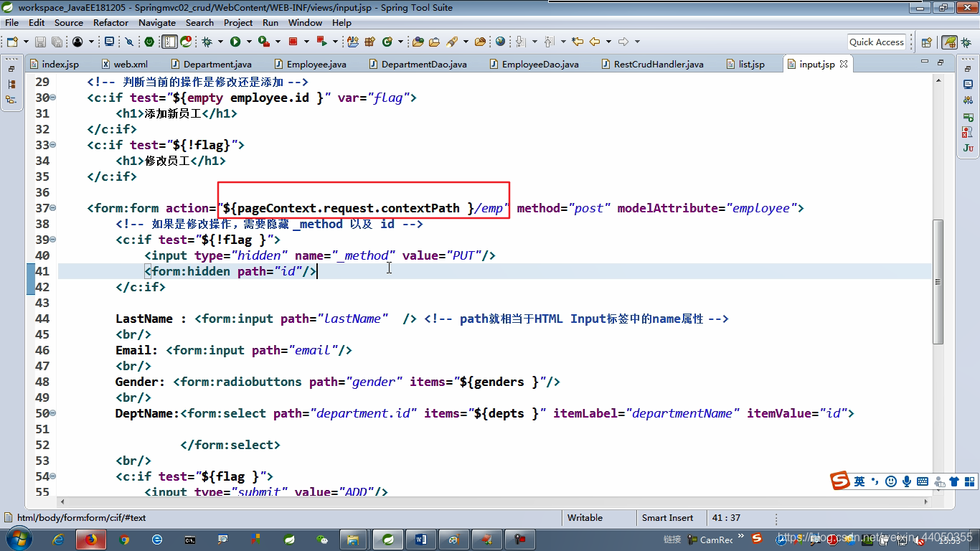The width and height of the screenshot is (980, 551).
Task: Open the Refactor menu
Action: coord(110,22)
